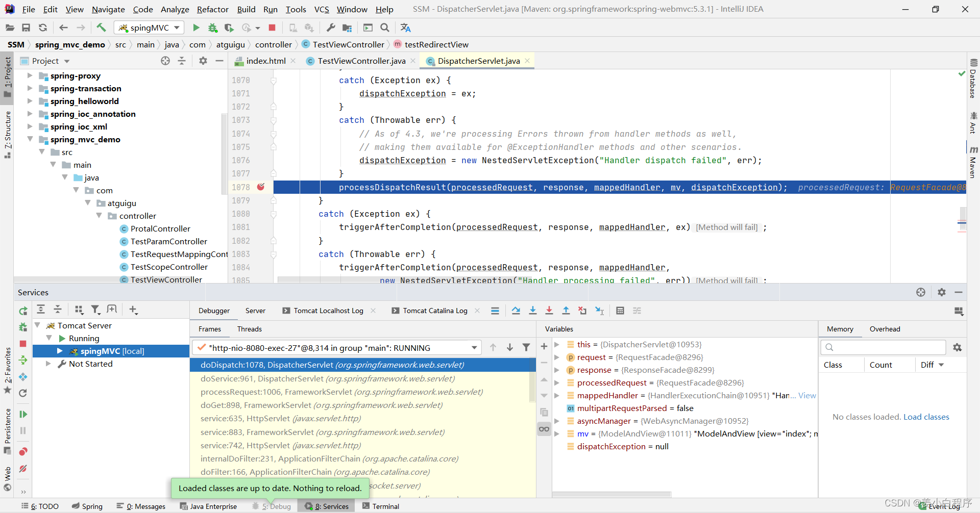Toggle Mute Breakpoints in the debug sidebar
980x513 pixels.
(x=23, y=469)
